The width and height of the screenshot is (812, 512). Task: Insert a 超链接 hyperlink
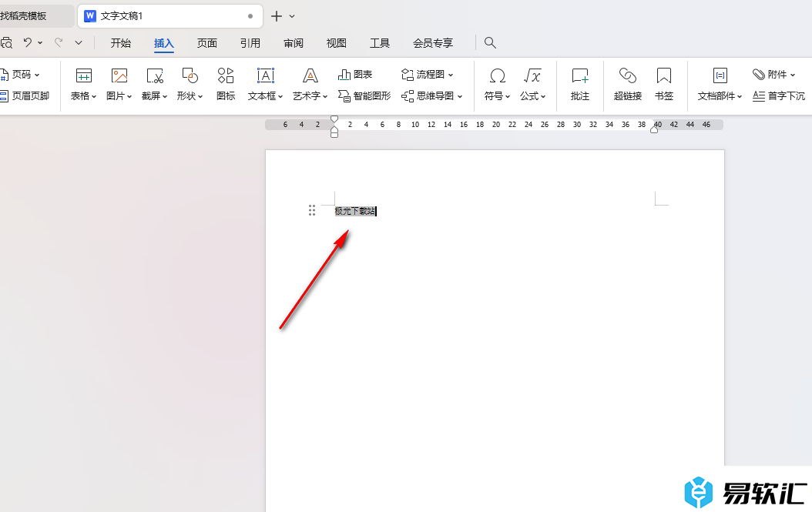[628, 85]
